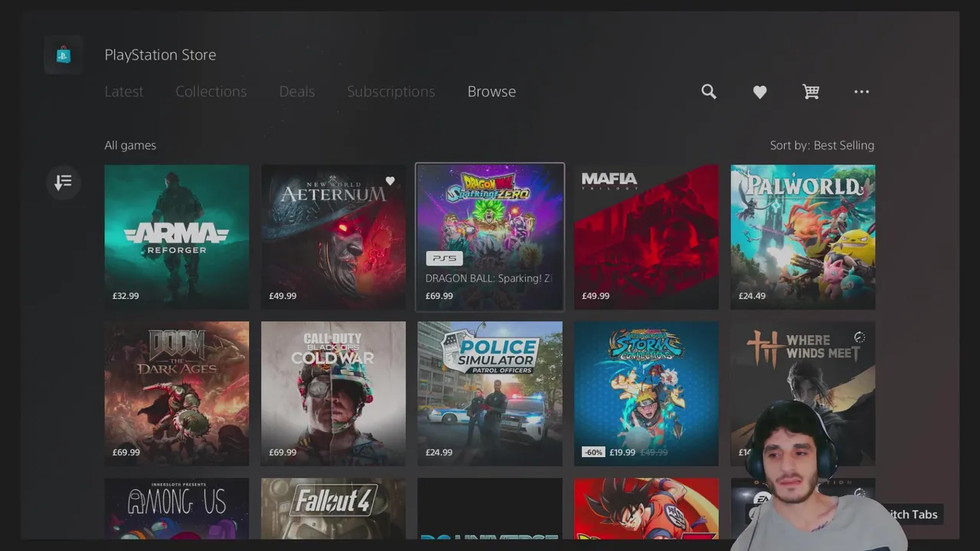
Task: Click the £19.99 sale price
Action: pyautogui.click(x=622, y=452)
